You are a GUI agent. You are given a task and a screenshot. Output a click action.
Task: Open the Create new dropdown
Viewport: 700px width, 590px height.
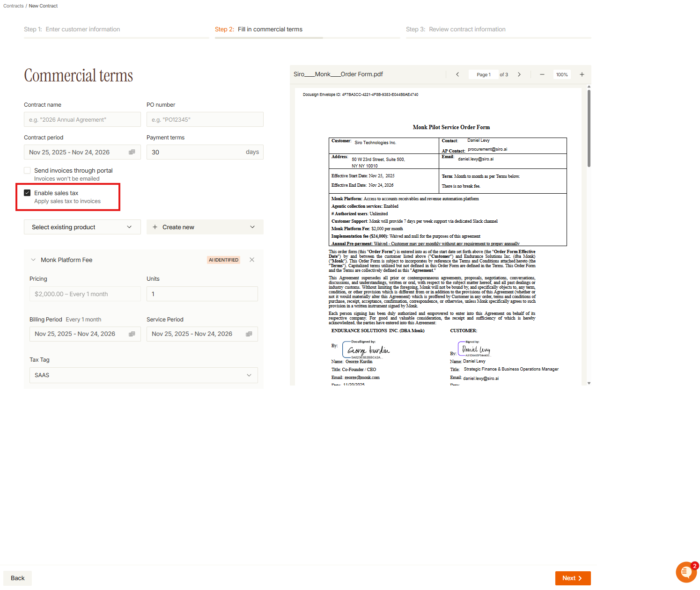click(x=205, y=227)
